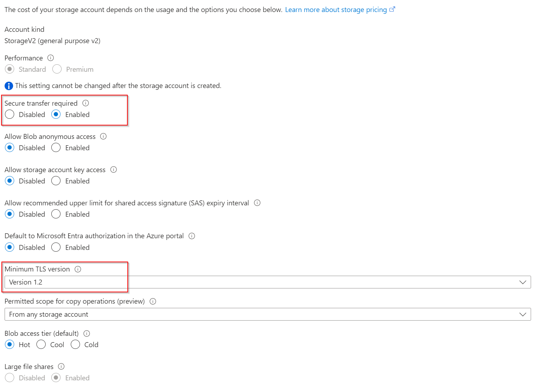Click info icon next to Large file shares

61,367
